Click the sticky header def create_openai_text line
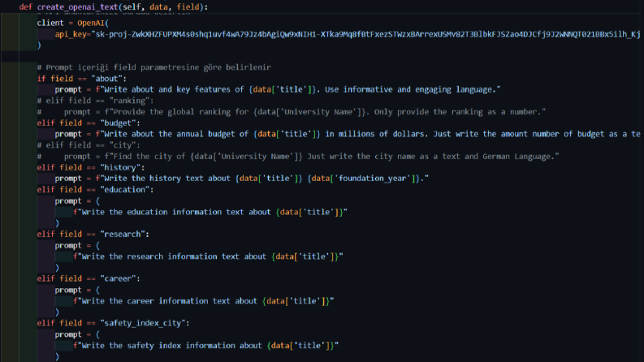The height and width of the screenshot is (362, 644). click(114, 7)
